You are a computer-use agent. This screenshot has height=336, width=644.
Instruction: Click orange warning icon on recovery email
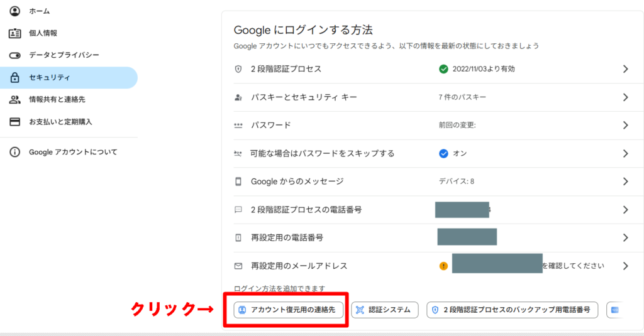click(x=443, y=266)
